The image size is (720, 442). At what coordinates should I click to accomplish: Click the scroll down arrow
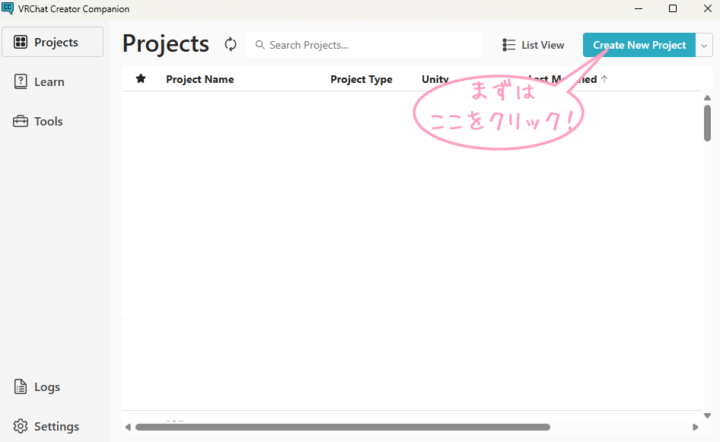[707, 415]
